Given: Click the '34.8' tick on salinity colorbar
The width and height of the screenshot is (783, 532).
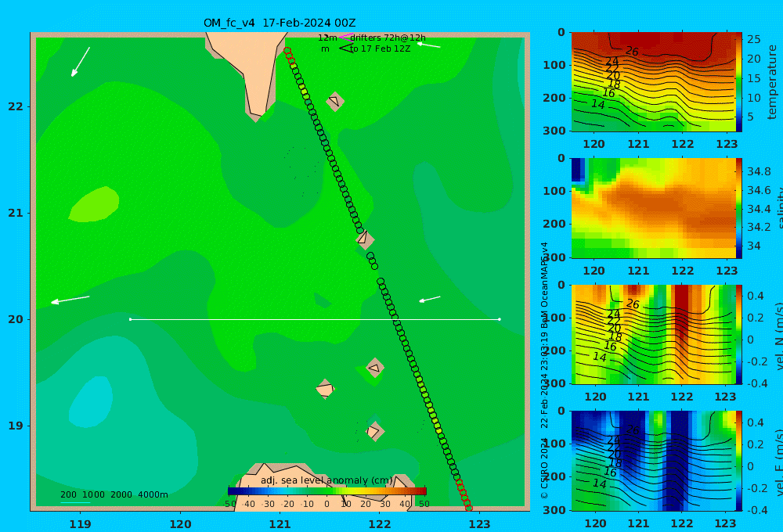Looking at the screenshot, I should point(759,171).
